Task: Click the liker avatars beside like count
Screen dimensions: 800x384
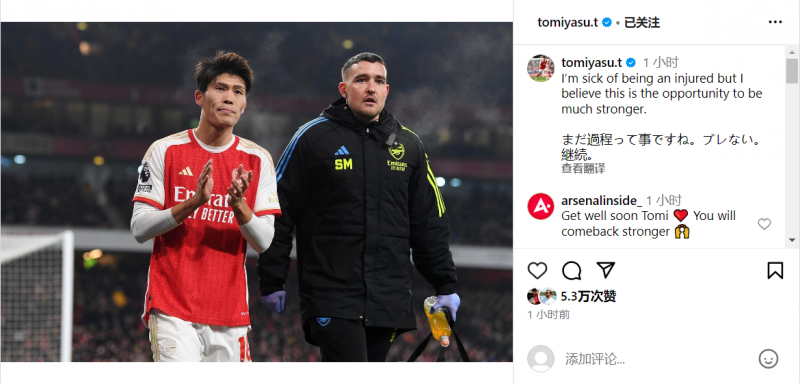Action: pos(542,296)
